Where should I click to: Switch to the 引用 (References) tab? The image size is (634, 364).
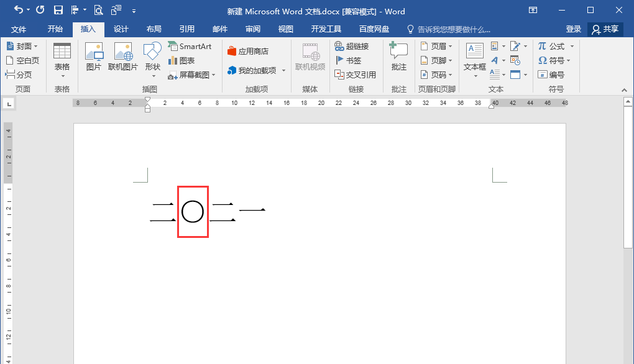point(187,29)
